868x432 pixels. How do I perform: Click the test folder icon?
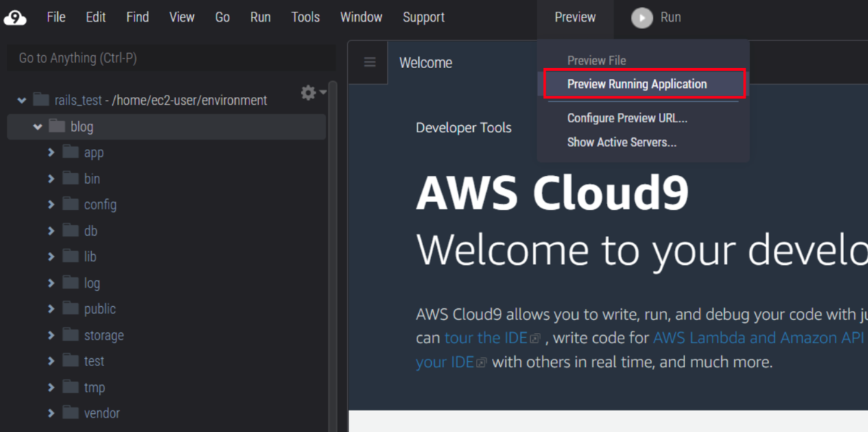pos(70,360)
